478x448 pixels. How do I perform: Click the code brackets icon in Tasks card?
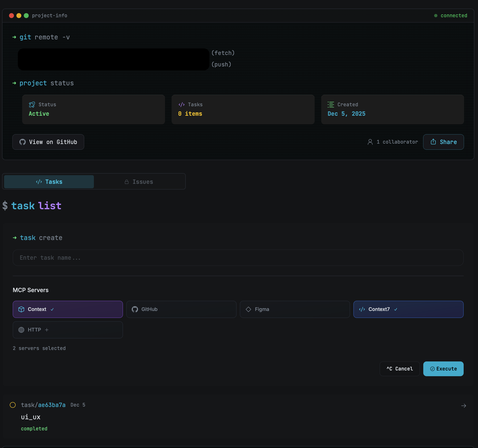point(182,104)
